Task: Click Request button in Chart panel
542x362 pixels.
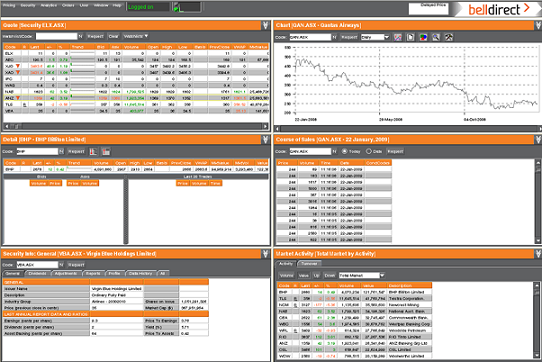Action: [x=349, y=37]
